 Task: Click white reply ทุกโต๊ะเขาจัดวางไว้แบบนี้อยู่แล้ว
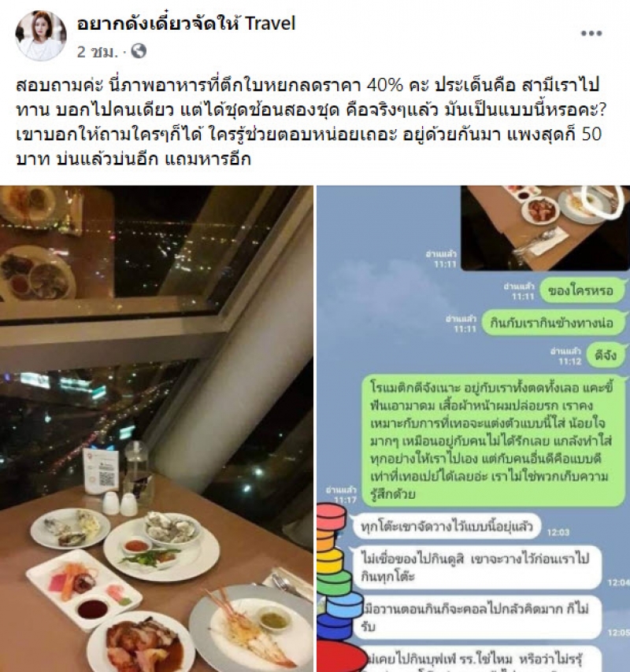coord(447,526)
